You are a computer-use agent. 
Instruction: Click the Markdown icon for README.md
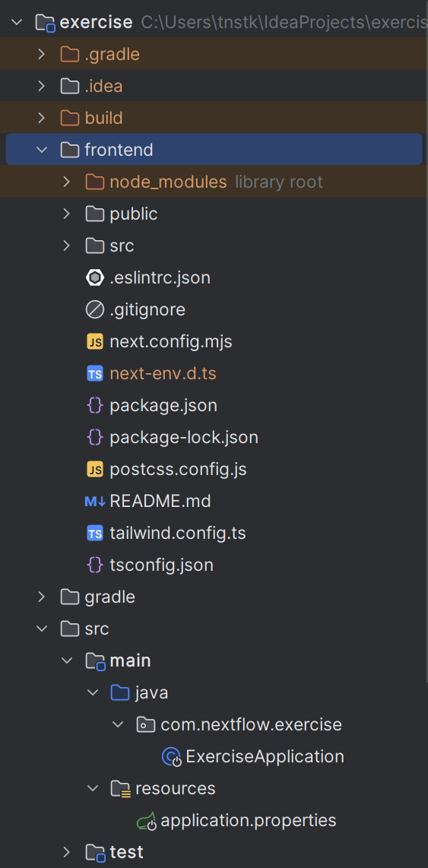(x=95, y=502)
